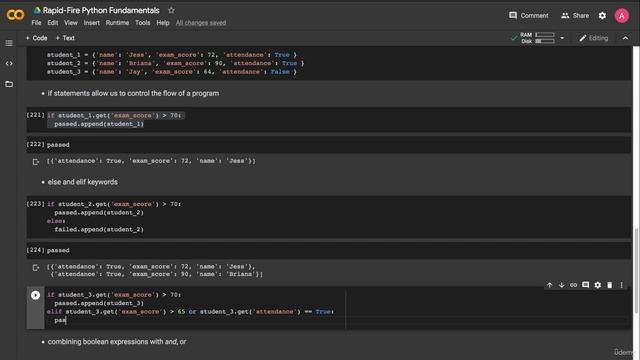Click the RAM and Disk usage indicator

pos(537,38)
